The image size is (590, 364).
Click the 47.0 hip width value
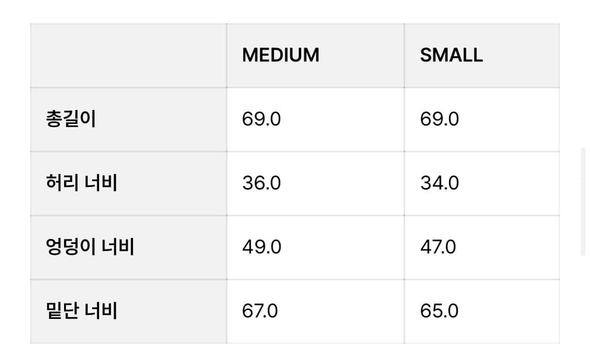[x=438, y=247]
